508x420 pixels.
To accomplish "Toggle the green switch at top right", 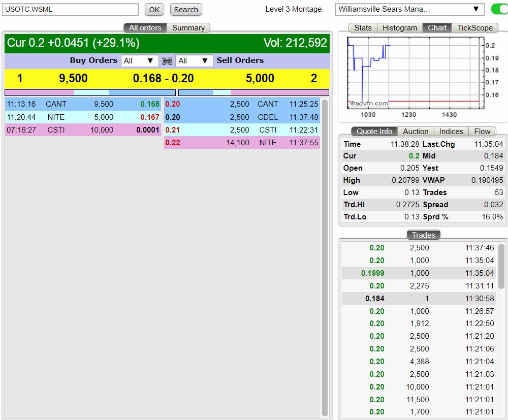I will [x=499, y=9].
